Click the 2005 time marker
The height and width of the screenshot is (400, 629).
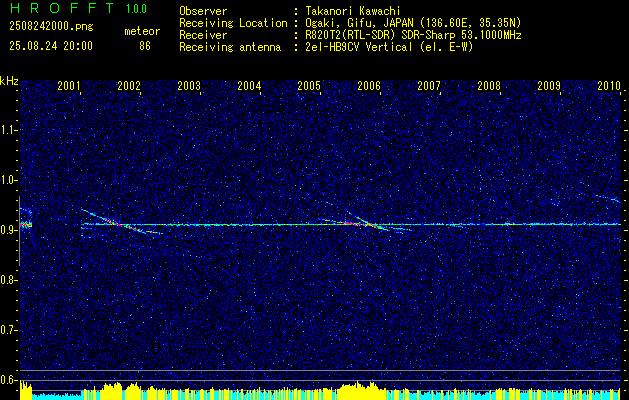(309, 85)
